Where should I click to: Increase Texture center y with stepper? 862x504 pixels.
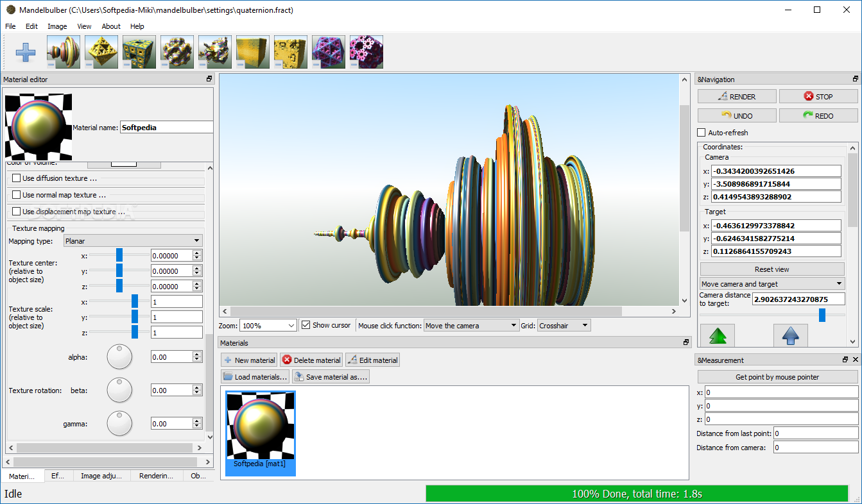(197, 267)
